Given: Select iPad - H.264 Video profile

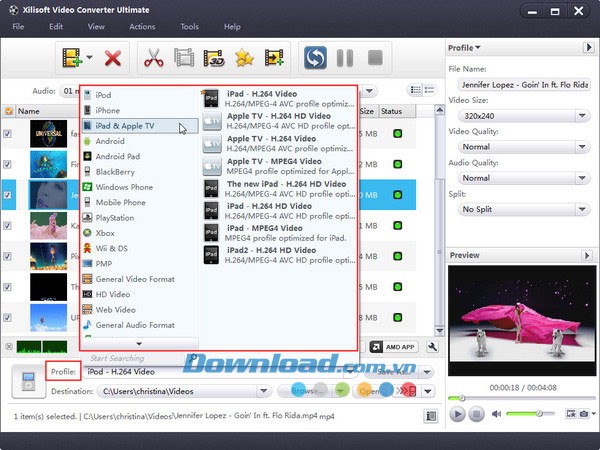Looking at the screenshot, I should pyautogui.click(x=279, y=99).
